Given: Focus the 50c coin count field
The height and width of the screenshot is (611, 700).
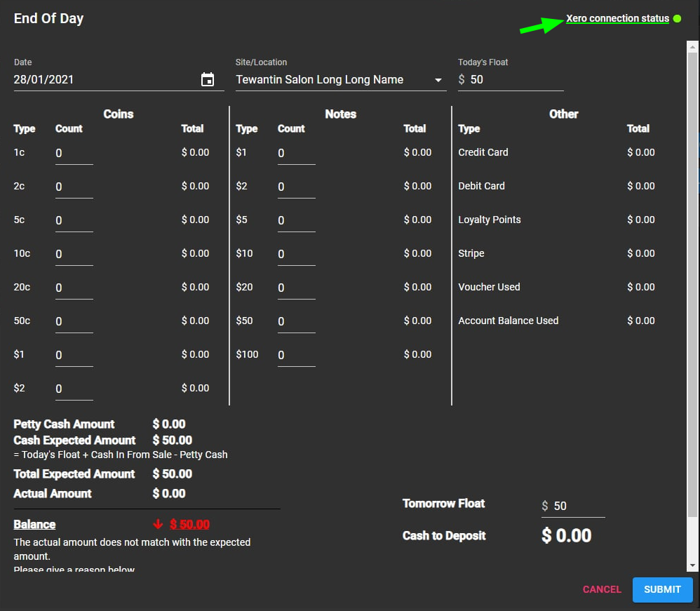Looking at the screenshot, I should [74, 322].
